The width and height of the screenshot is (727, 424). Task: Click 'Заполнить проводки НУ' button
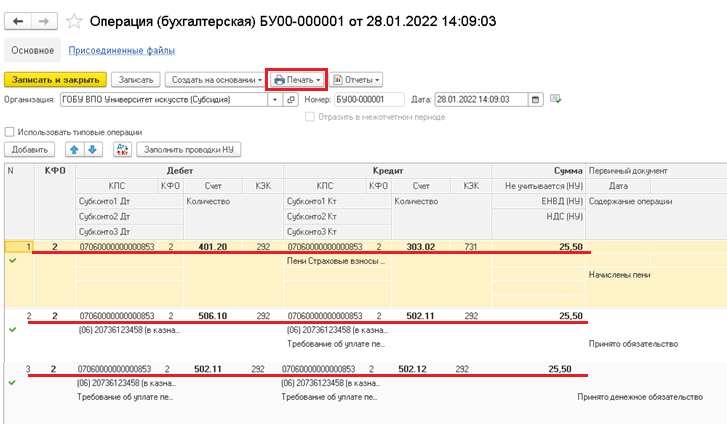pyautogui.click(x=189, y=149)
